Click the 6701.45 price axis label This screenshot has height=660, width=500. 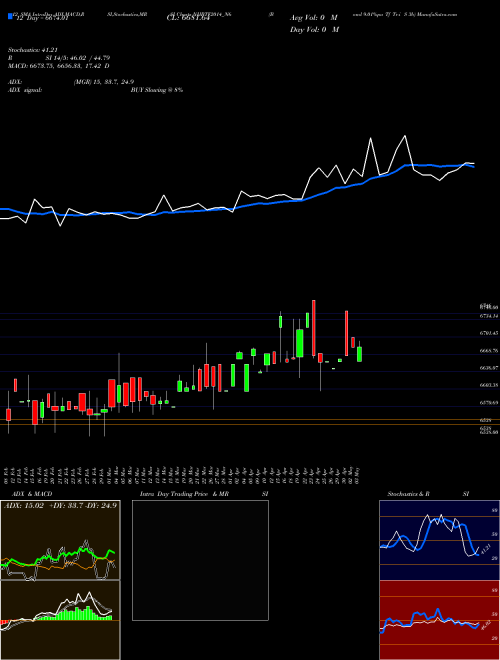point(489,333)
